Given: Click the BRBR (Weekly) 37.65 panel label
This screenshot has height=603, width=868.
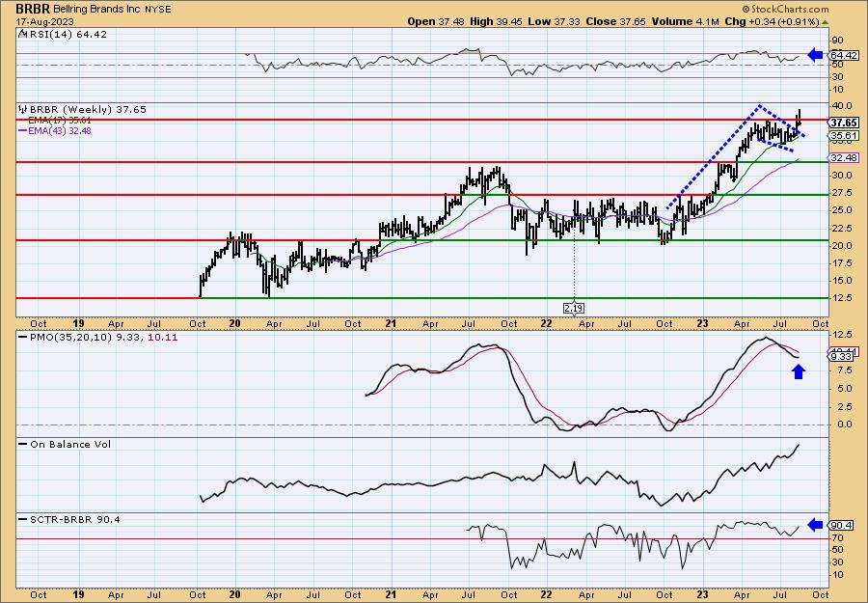Looking at the screenshot, I should coord(88,109).
